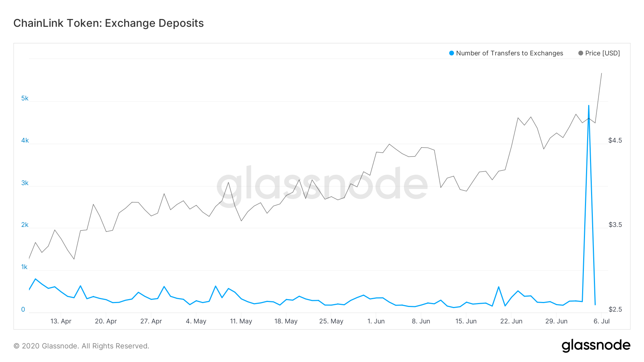644x362 pixels.
Task: Toggle the 'Number of Transfers to Exchanges' series label
Action: [509, 53]
